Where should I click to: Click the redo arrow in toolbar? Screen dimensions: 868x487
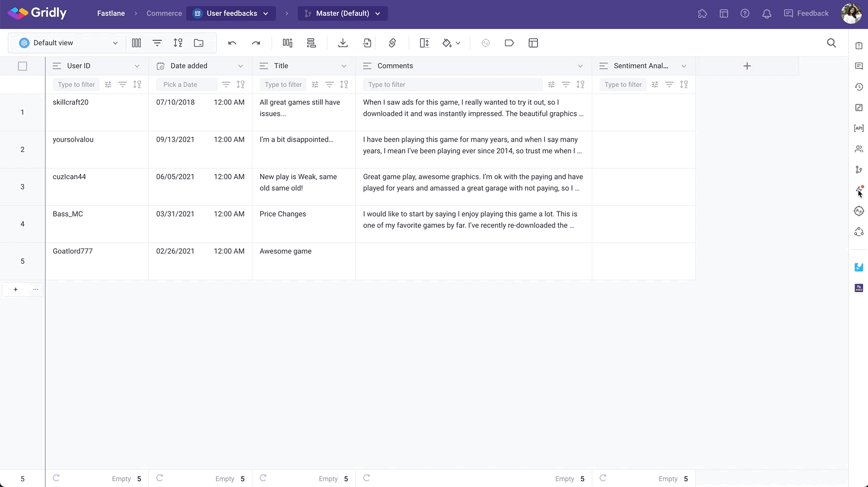(x=256, y=43)
